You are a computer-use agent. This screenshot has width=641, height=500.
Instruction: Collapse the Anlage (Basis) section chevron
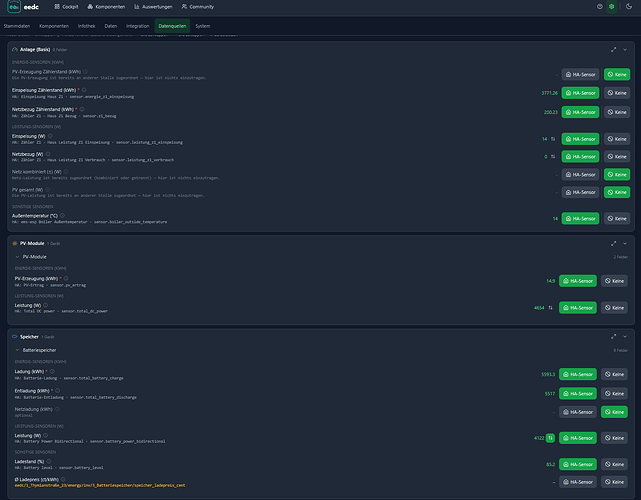click(x=625, y=49)
